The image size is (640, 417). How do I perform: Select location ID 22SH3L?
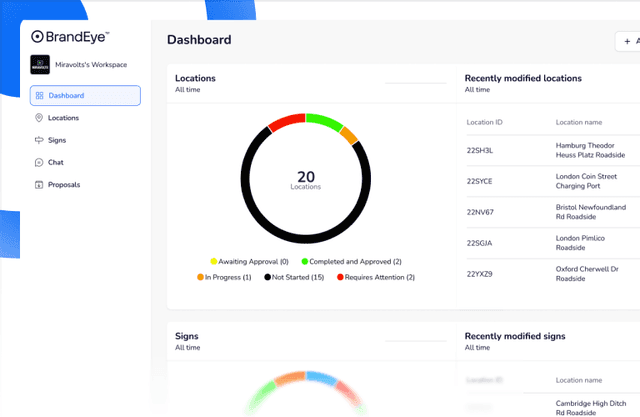tap(480, 151)
